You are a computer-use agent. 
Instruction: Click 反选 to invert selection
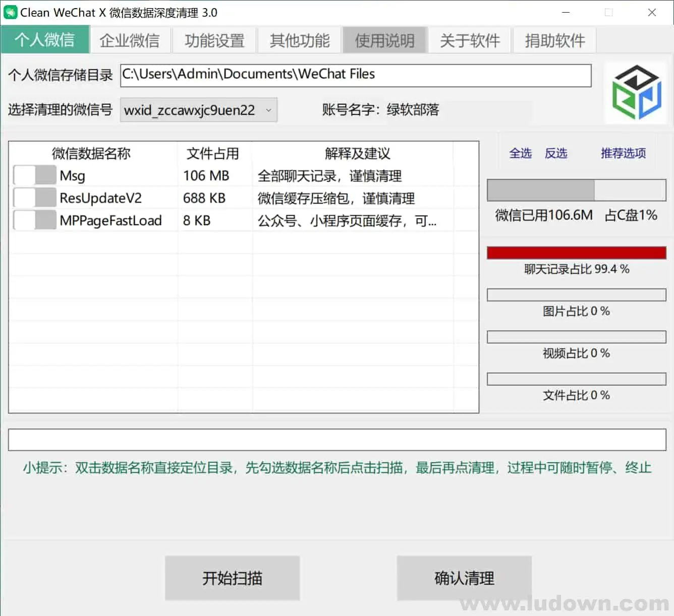click(x=556, y=153)
